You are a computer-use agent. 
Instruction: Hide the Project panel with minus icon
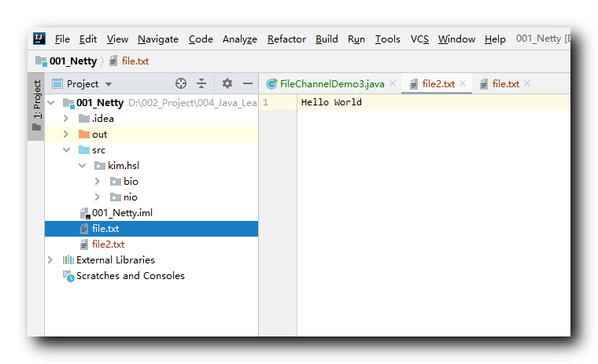(248, 83)
